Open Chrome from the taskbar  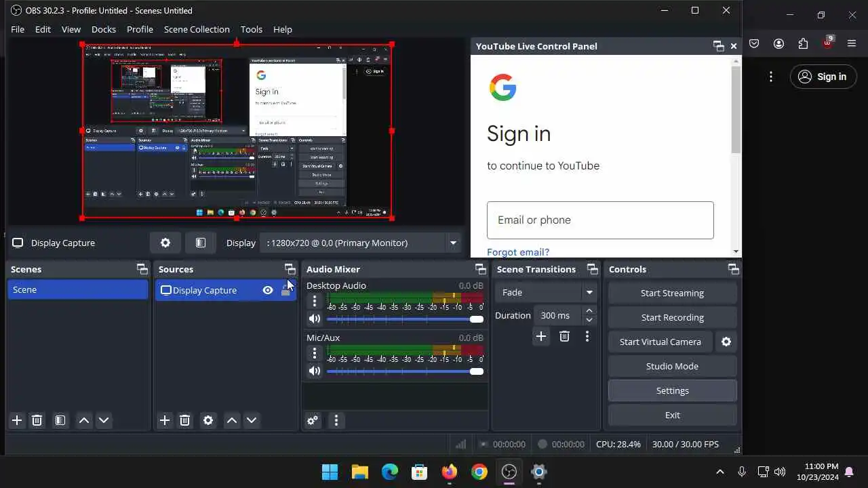click(x=479, y=472)
